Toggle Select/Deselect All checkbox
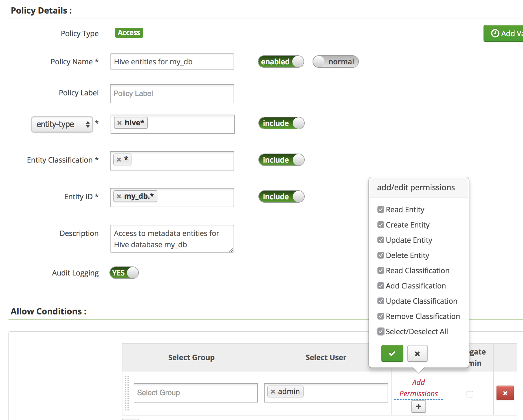 (x=381, y=331)
